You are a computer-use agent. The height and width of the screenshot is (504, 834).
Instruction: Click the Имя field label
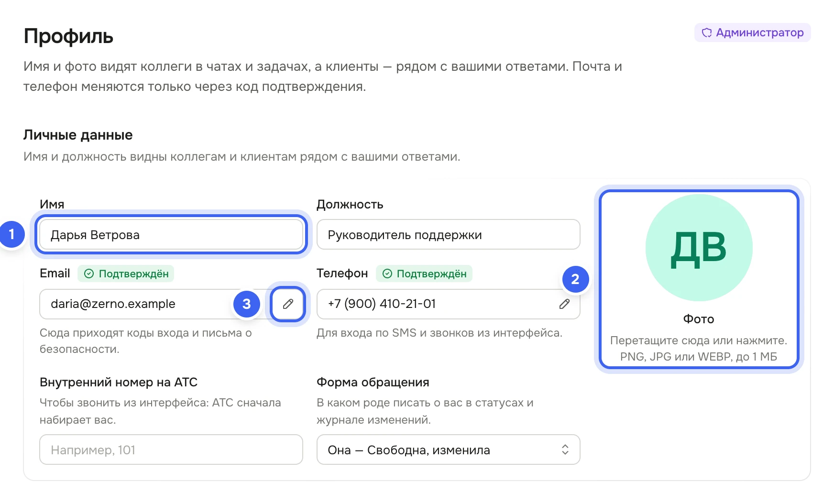click(x=52, y=205)
